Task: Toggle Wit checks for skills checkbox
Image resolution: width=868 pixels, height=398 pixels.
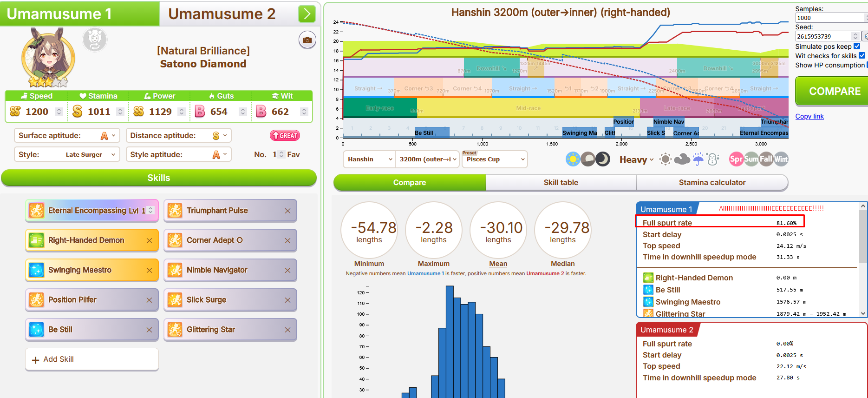Action: (862, 55)
